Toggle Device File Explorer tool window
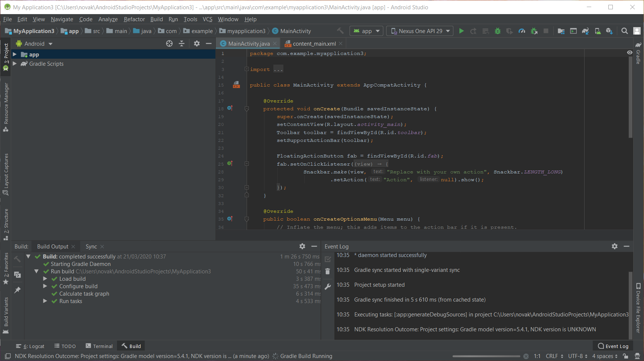Screen dimensions: 644x361 click(x=638, y=308)
